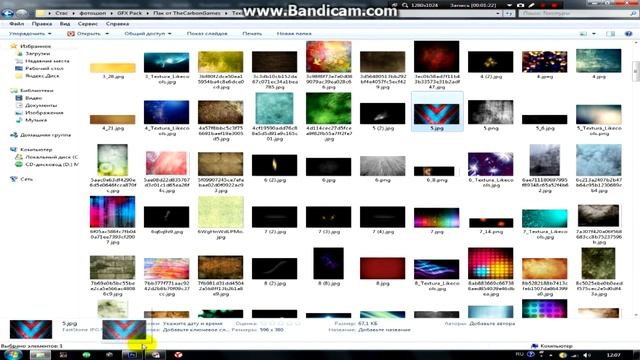Set star rating in details pane
This screenshot has height=360, width=640.
[x=280, y=323]
